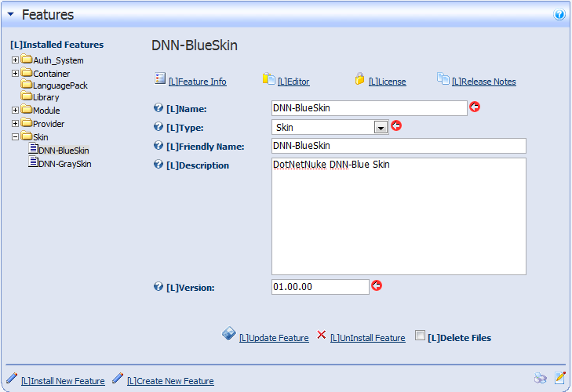Click help icon beside [L]Description
Screen dimensions: 572x392
[x=158, y=164]
